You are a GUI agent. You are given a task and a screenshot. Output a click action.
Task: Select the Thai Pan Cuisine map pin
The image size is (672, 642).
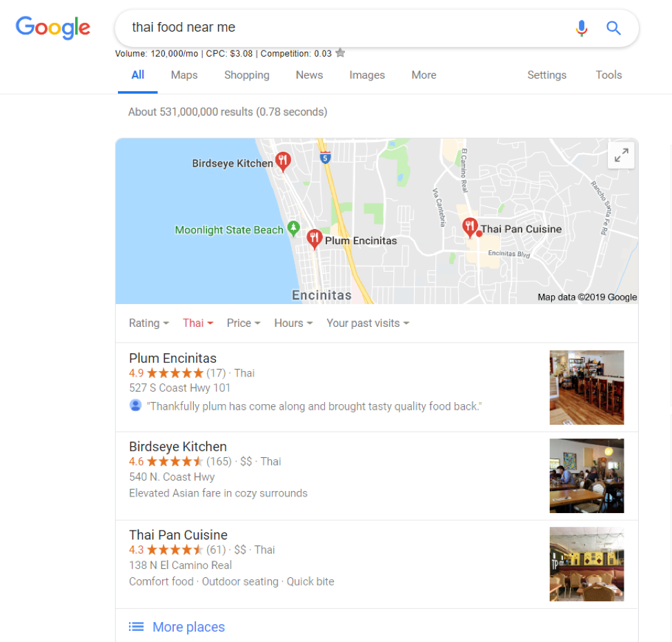[470, 228]
